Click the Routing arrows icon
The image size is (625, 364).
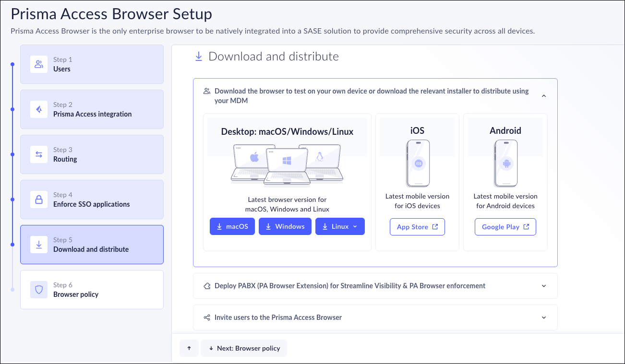click(x=39, y=154)
